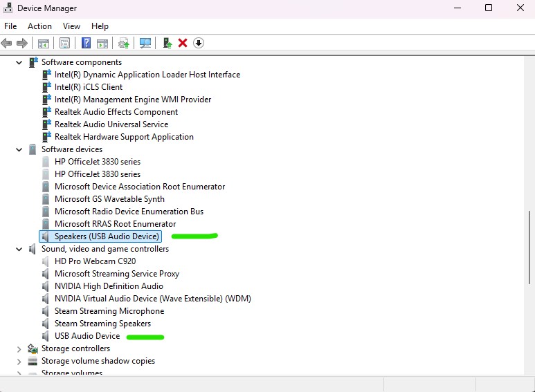Expand Storage volume shadow copies
This screenshot has width=535, height=392.
pyautogui.click(x=19, y=361)
